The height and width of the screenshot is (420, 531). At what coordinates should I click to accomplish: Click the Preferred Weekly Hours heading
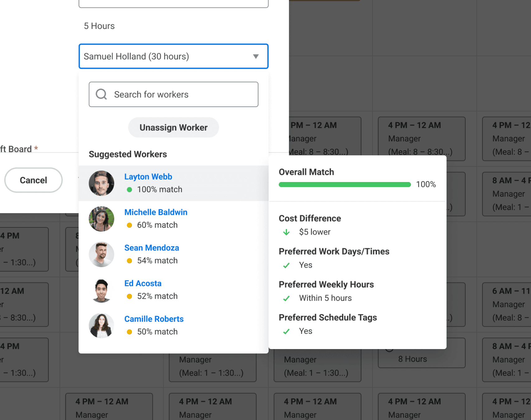coord(326,284)
